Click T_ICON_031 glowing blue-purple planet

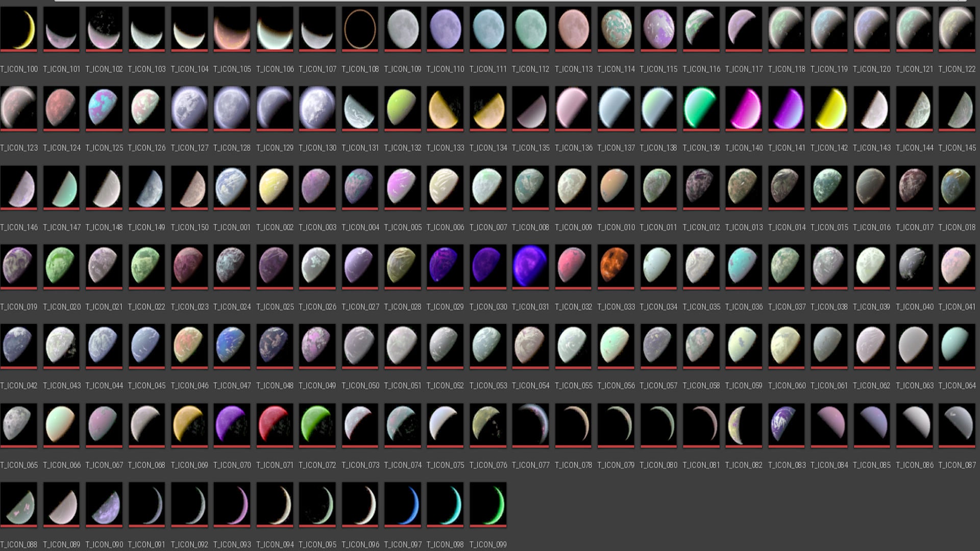click(x=530, y=266)
